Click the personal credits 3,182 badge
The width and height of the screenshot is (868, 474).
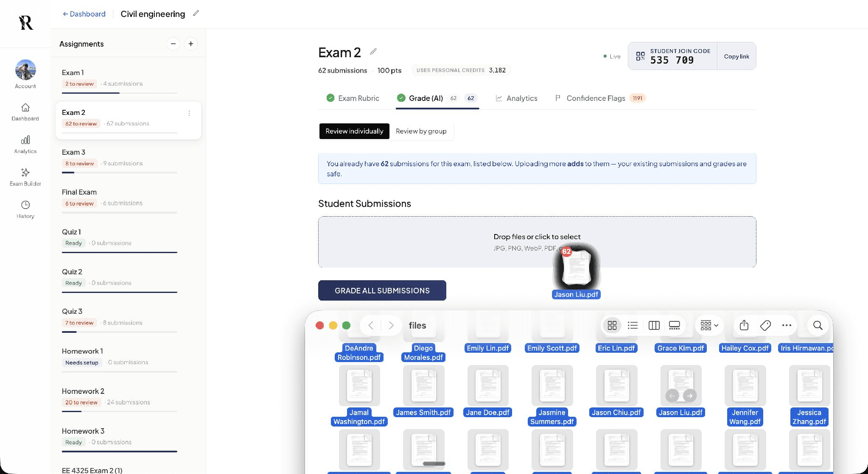pos(461,70)
